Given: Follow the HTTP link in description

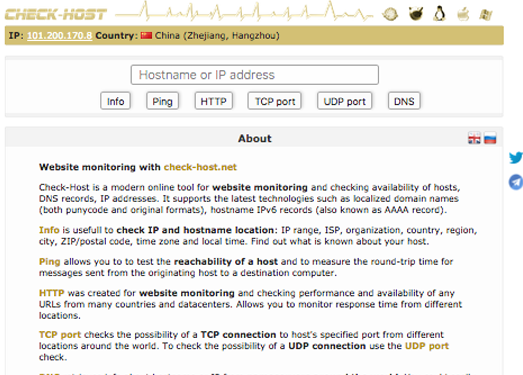Looking at the screenshot, I should (x=51, y=293).
